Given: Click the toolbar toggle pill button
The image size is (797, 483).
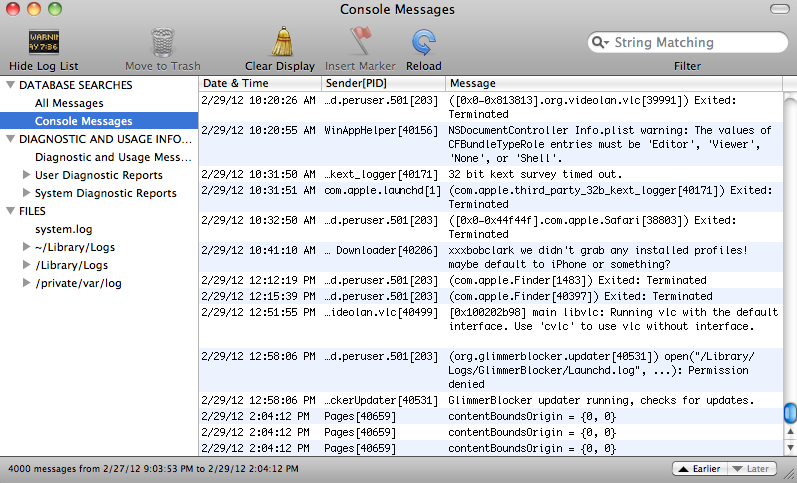Looking at the screenshot, I should tap(779, 9).
